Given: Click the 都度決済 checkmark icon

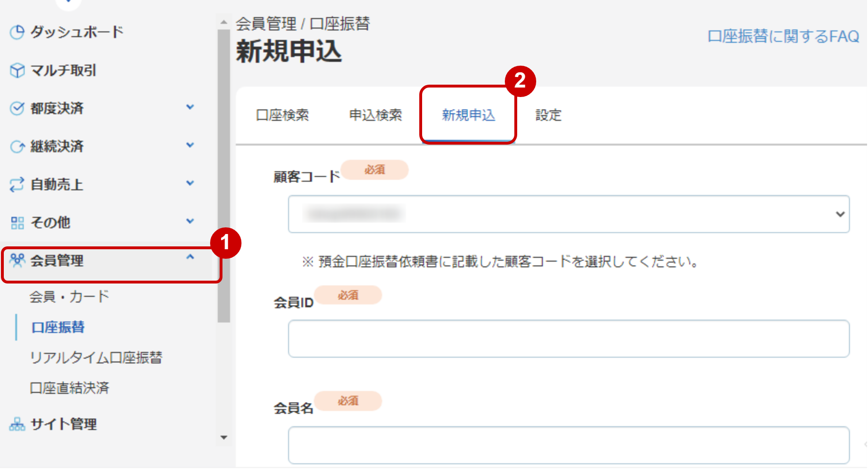Looking at the screenshot, I should [17, 108].
